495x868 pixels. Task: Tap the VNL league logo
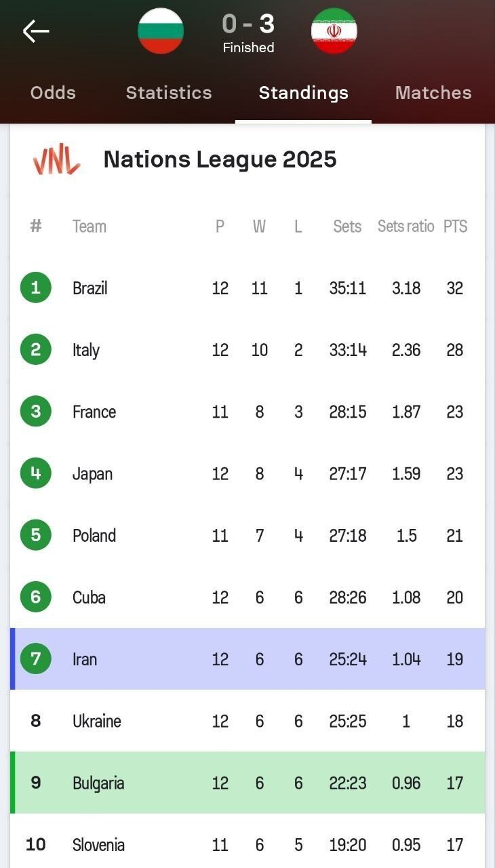pos(57,160)
